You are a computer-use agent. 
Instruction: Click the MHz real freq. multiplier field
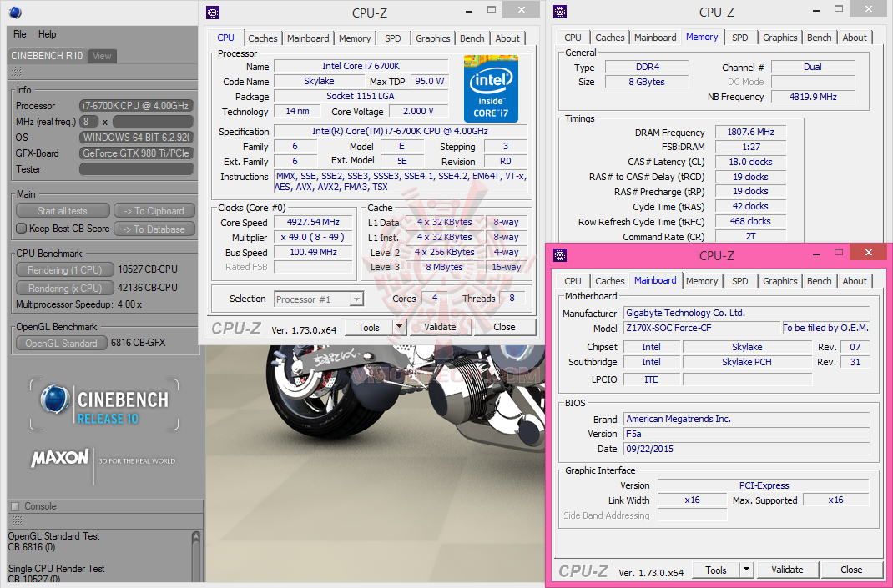click(x=88, y=122)
